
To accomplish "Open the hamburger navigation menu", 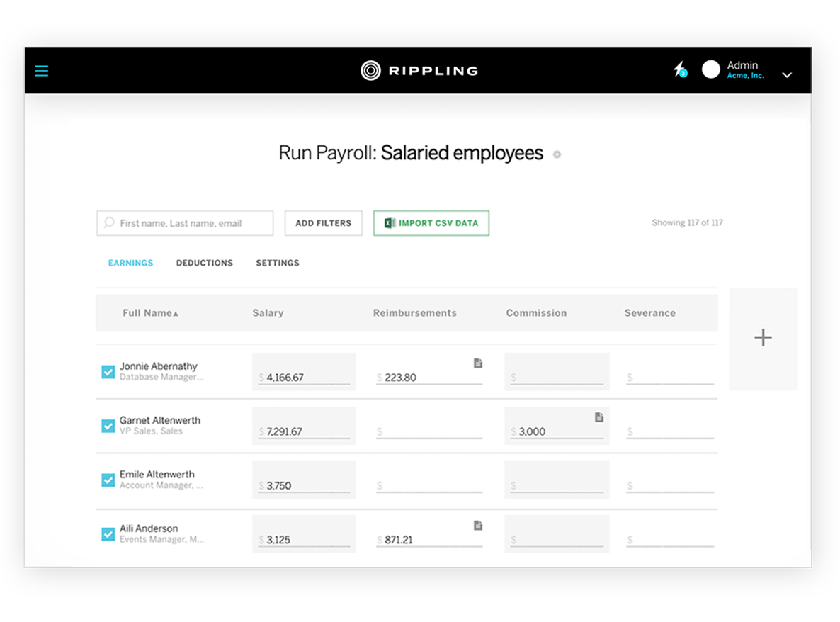I will (42, 71).
